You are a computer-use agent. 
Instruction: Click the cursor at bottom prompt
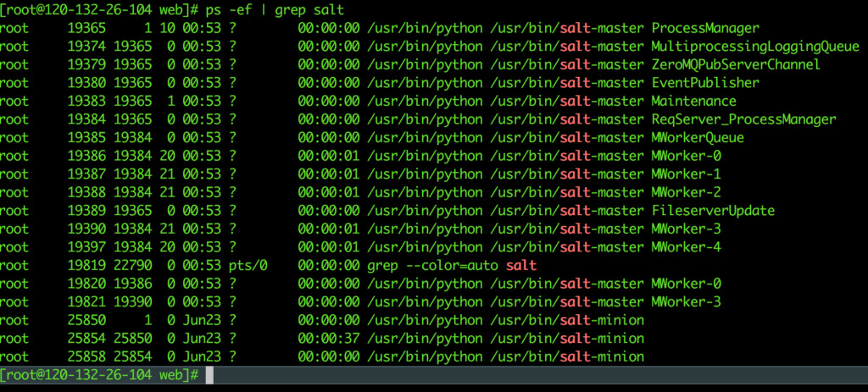(x=209, y=375)
